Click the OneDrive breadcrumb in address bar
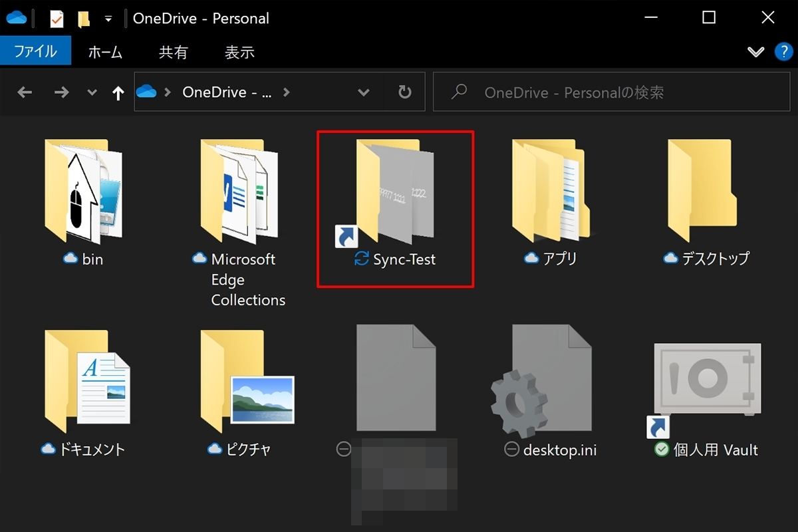The height and width of the screenshot is (532, 798). (227, 92)
